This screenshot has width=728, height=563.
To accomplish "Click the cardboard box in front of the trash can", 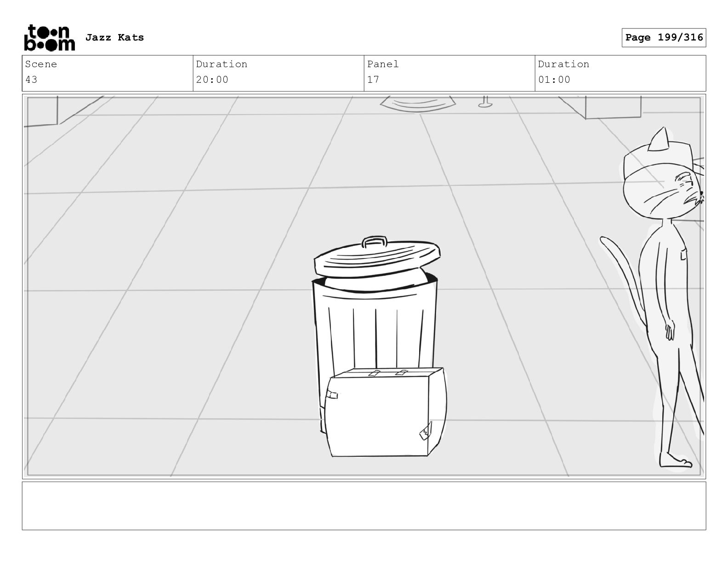I will point(385,412).
